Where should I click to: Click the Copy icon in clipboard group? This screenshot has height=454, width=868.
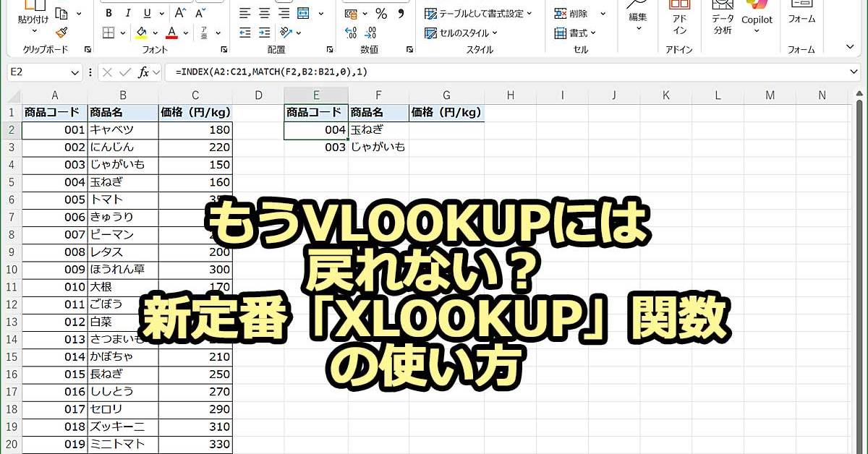pyautogui.click(x=61, y=14)
